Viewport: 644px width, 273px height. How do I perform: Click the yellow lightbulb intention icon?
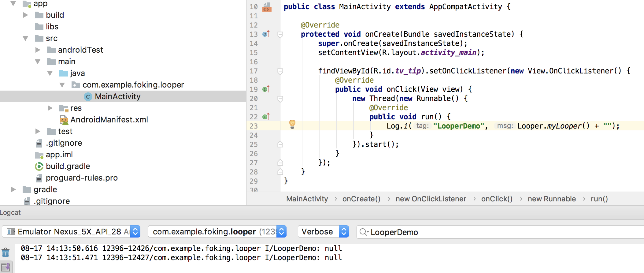(x=292, y=124)
